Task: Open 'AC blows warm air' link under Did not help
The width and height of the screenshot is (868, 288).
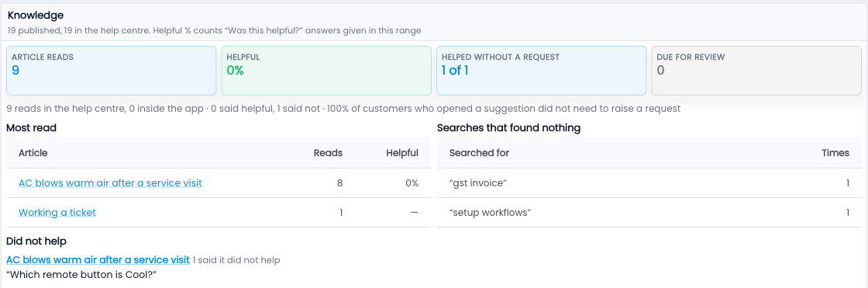Action: pyautogui.click(x=98, y=260)
